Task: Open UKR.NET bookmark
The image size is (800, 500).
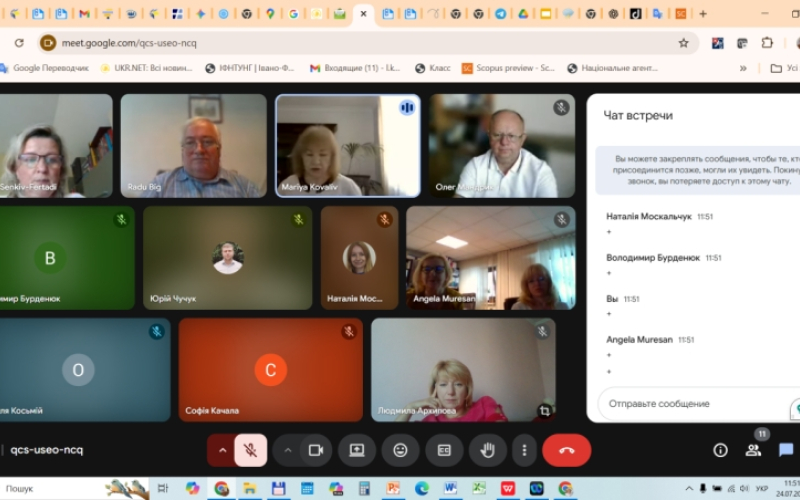Action: pyautogui.click(x=146, y=68)
